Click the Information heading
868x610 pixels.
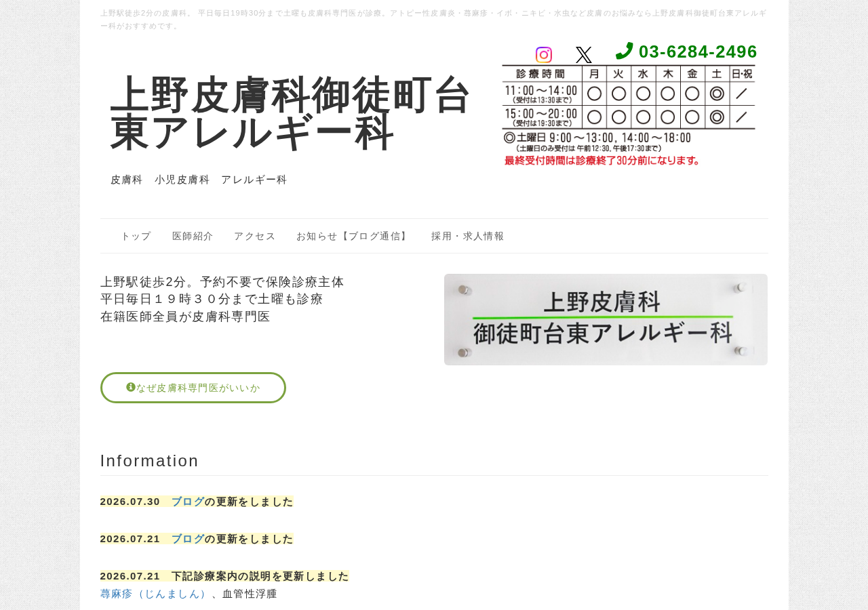pyautogui.click(x=150, y=461)
